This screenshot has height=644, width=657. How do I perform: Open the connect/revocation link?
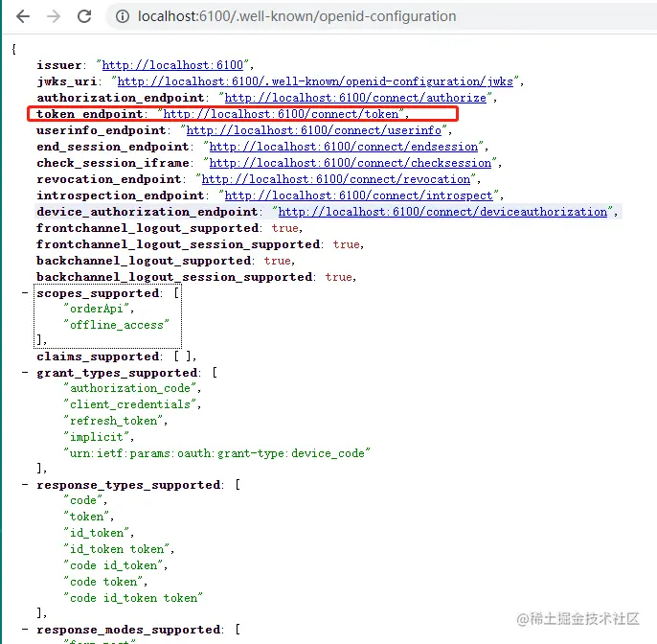coord(336,179)
